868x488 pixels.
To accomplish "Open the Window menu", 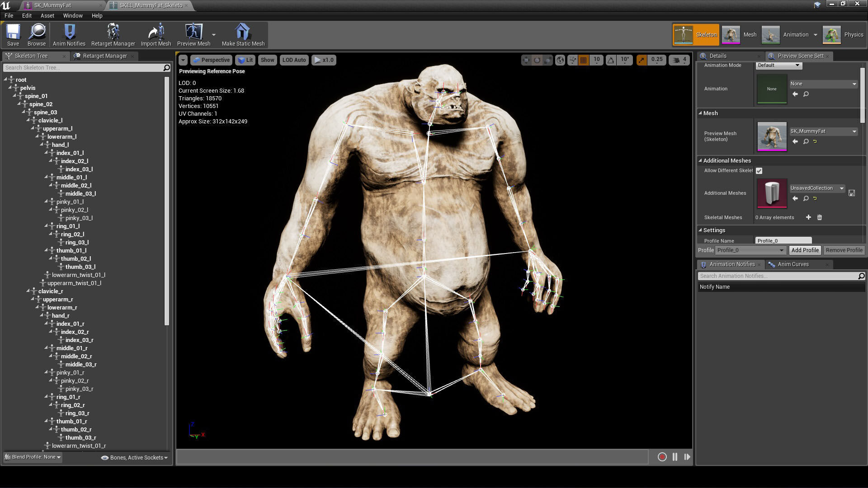I will coord(73,16).
